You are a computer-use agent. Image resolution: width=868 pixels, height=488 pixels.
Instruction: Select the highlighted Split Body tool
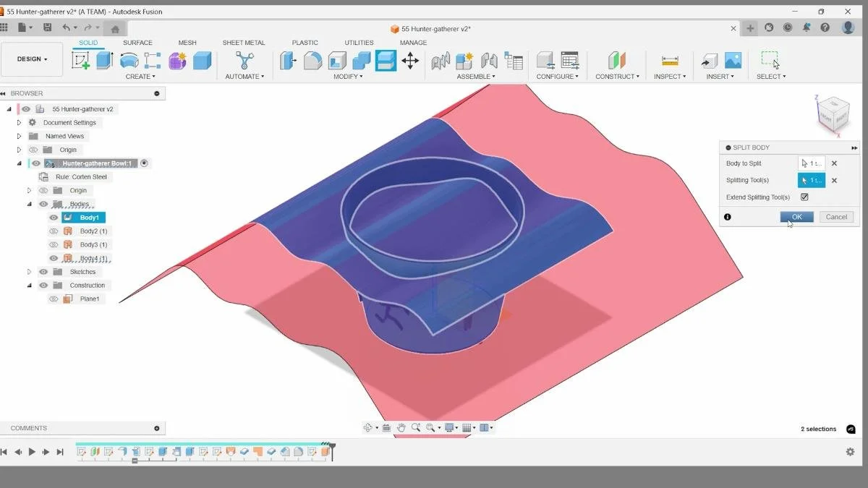[x=386, y=61]
